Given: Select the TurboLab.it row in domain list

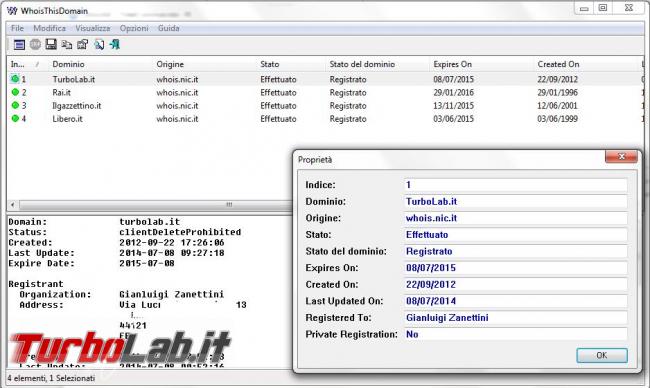Looking at the screenshot, I should coord(325,79).
